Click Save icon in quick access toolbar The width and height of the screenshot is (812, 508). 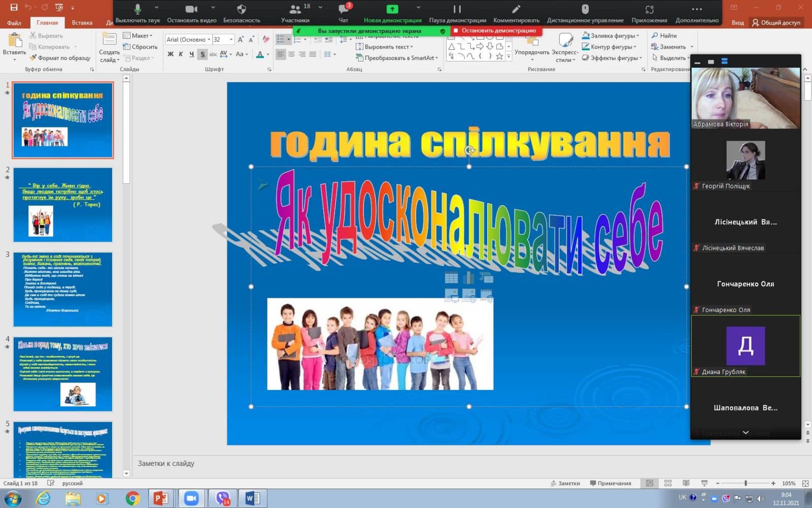tap(14, 8)
